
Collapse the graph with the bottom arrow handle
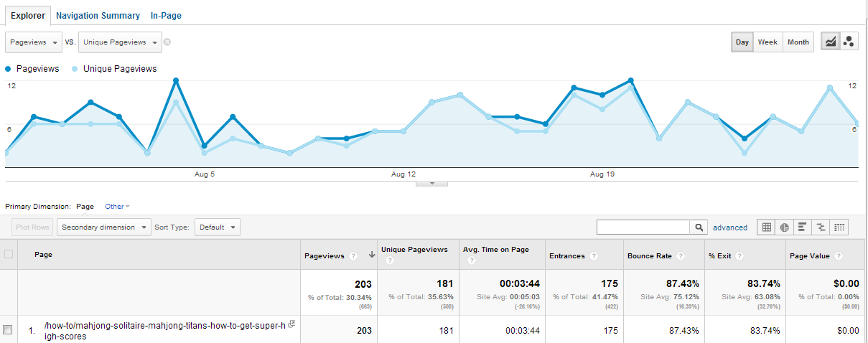point(431,183)
